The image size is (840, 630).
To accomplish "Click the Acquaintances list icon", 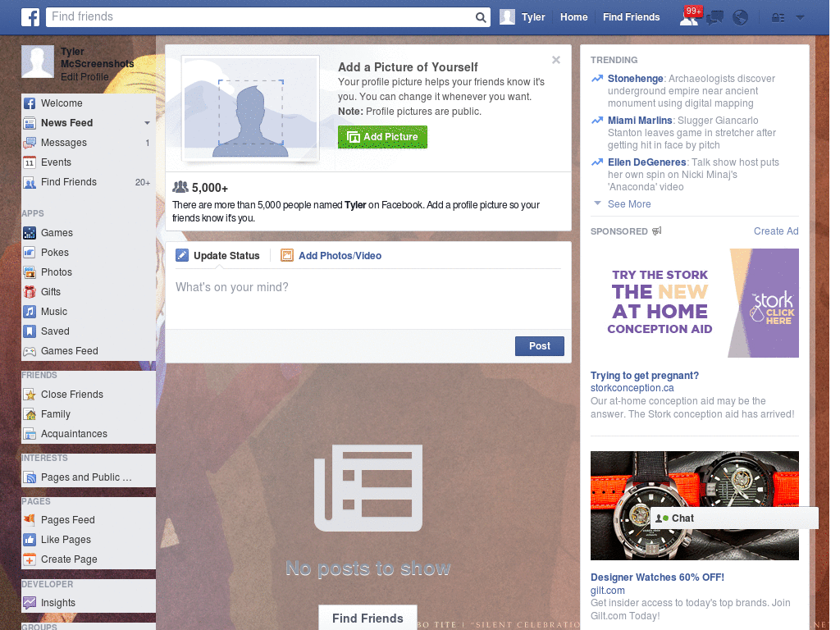I will point(30,434).
